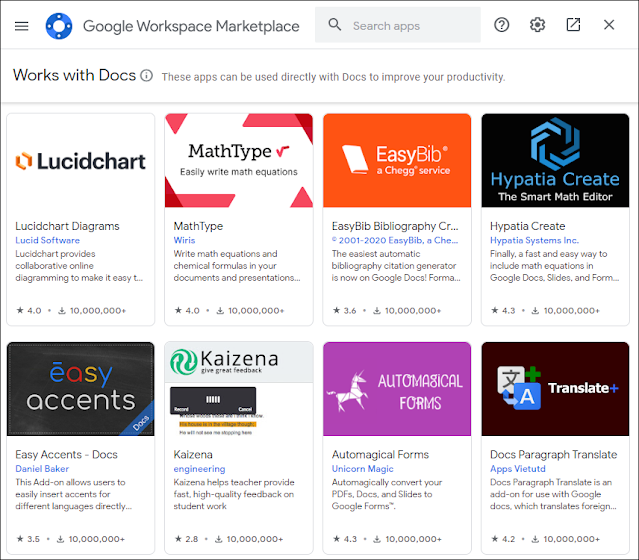Open the 2001-2020 EasyBib developer link

click(395, 240)
